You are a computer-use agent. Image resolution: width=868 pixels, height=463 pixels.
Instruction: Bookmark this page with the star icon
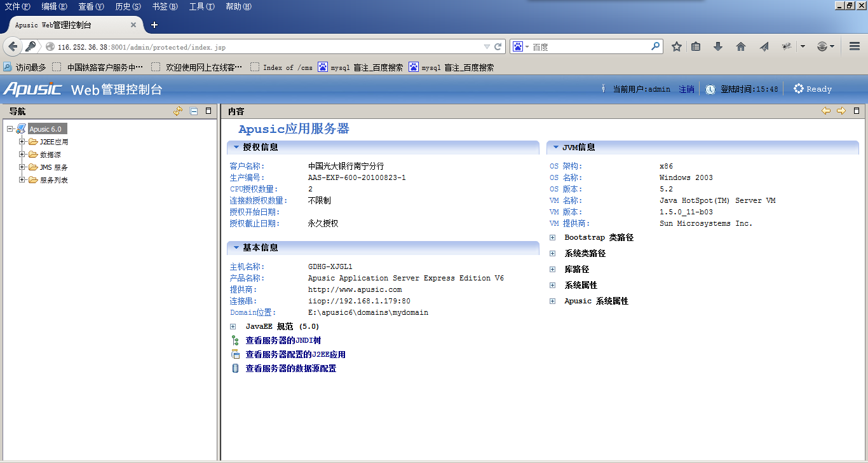click(x=677, y=46)
